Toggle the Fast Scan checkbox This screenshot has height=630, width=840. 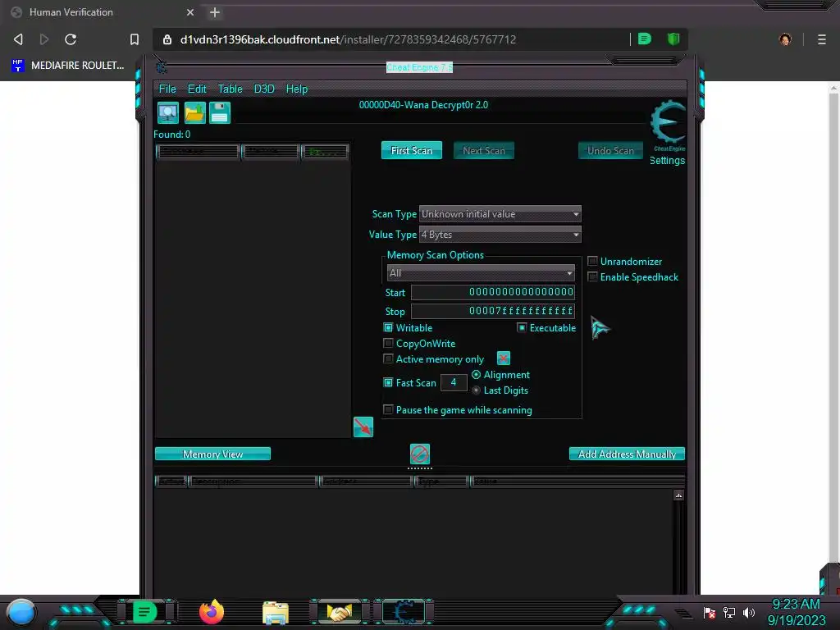(x=388, y=382)
